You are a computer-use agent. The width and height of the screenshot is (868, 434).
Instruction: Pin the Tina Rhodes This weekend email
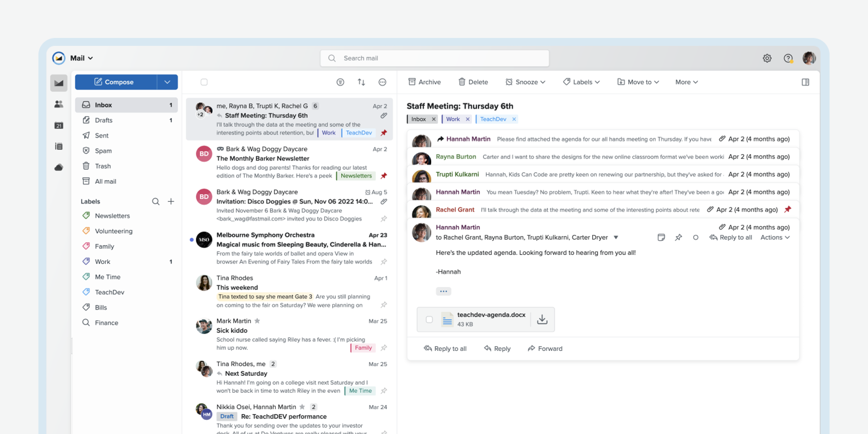pos(383,305)
